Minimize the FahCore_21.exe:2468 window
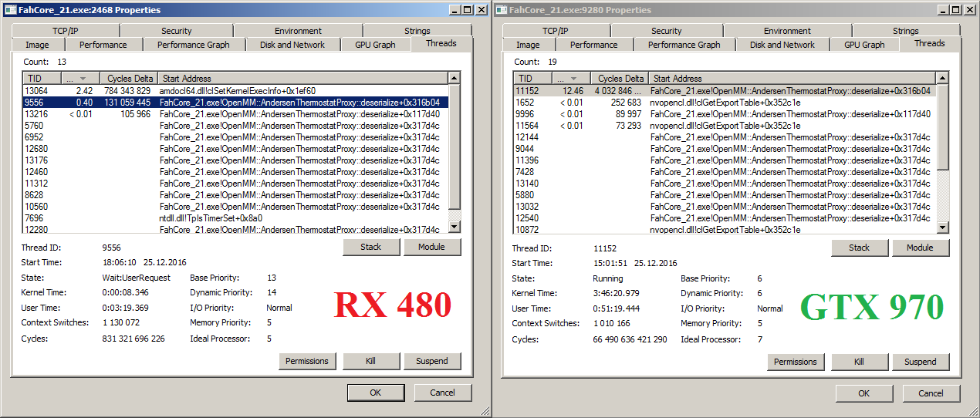Screen dimensions: 980x418 point(454,9)
